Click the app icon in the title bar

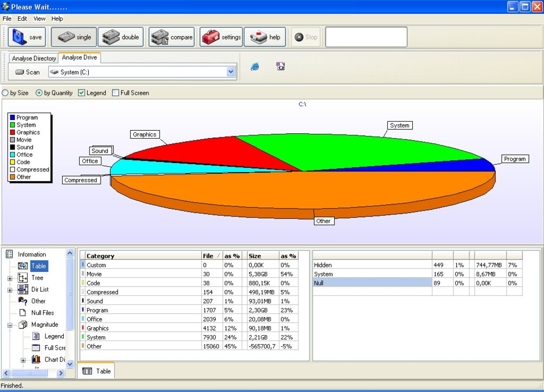(5, 6)
